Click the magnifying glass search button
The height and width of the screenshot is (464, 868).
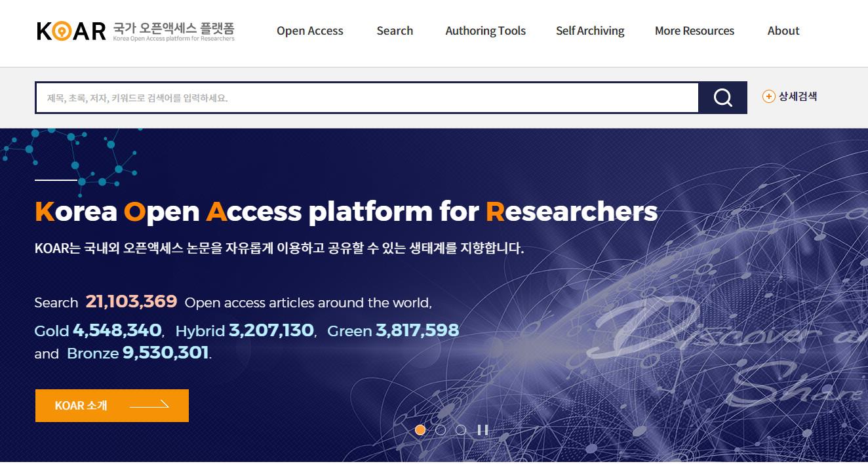point(722,98)
